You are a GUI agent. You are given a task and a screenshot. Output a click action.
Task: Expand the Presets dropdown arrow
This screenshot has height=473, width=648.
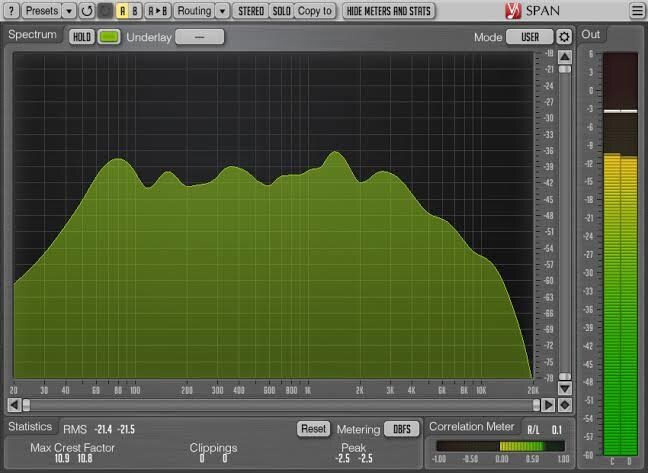pos(69,11)
